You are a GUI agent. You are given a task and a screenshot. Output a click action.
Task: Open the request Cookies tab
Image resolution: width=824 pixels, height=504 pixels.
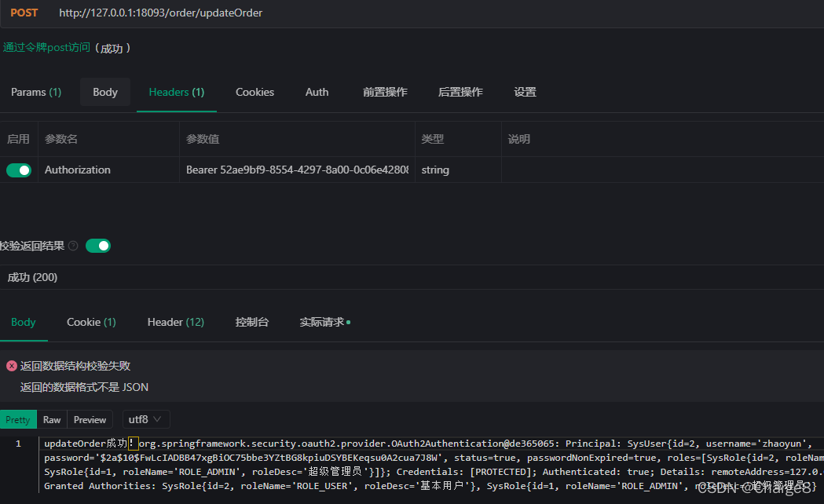pos(255,92)
